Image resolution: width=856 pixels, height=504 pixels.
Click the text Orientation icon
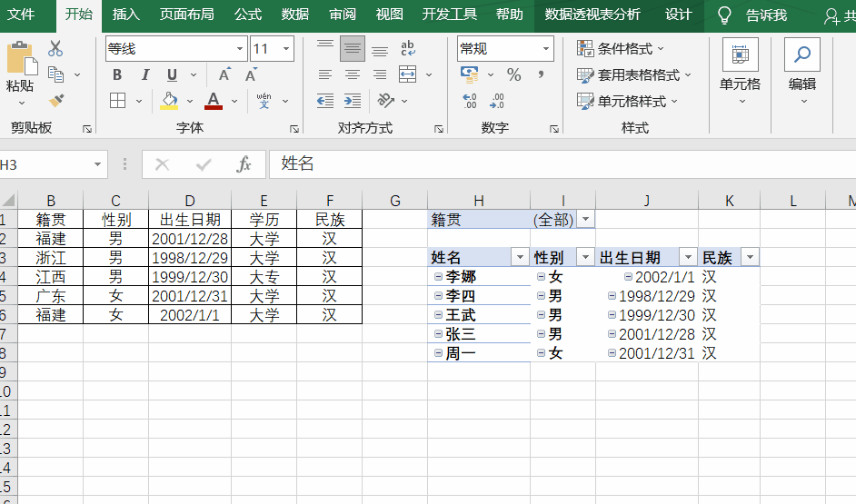pyautogui.click(x=386, y=101)
